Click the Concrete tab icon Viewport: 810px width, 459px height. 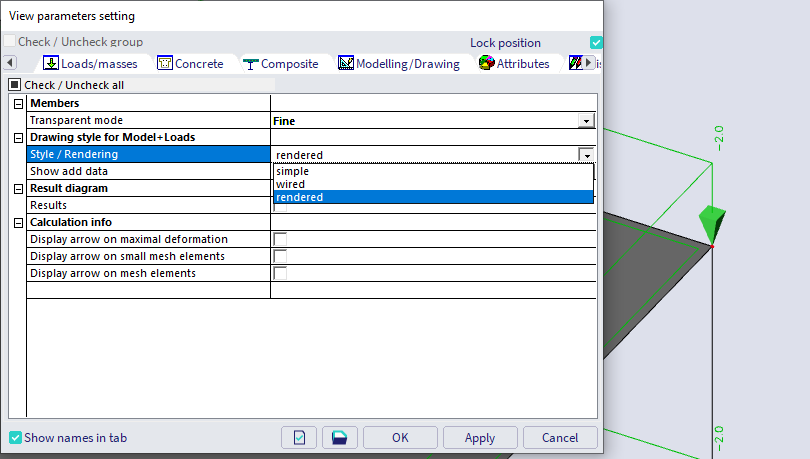pyautogui.click(x=165, y=63)
